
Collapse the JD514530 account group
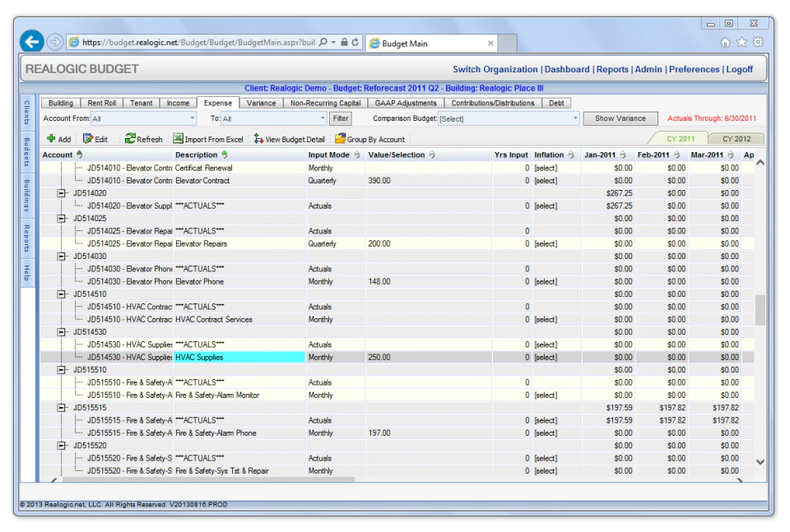click(x=61, y=331)
